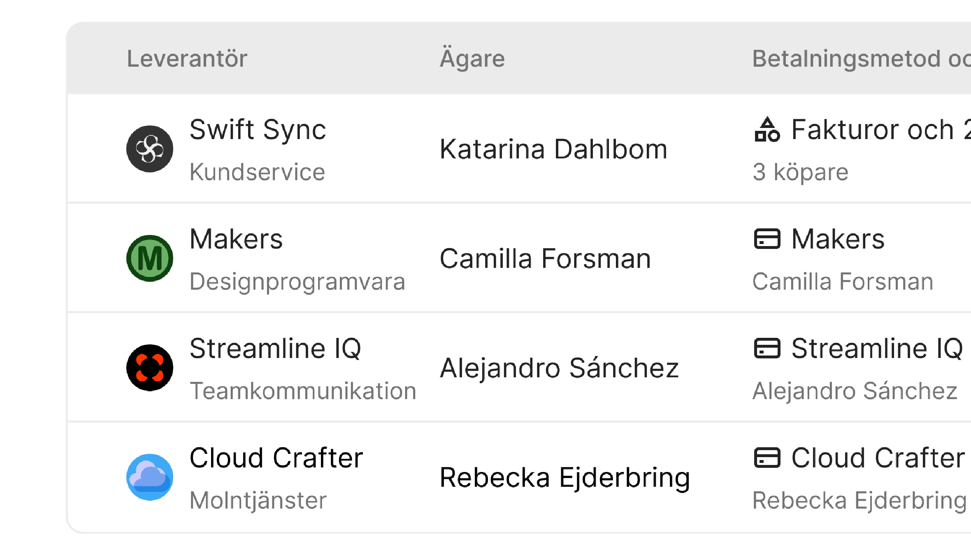Image resolution: width=971 pixels, height=560 pixels.
Task: Click the card icon beside Streamline IQ payment
Action: coord(767,349)
